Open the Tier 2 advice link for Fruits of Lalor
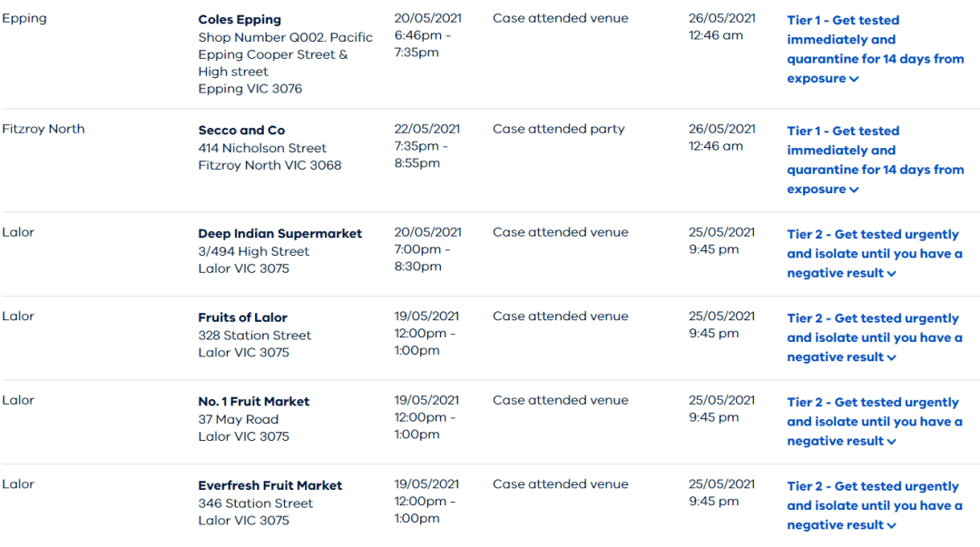Screen dimensions: 980x547 click(x=875, y=337)
